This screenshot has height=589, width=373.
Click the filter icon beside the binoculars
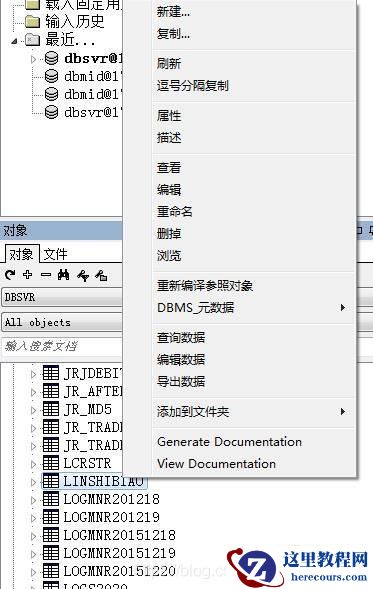pos(83,276)
